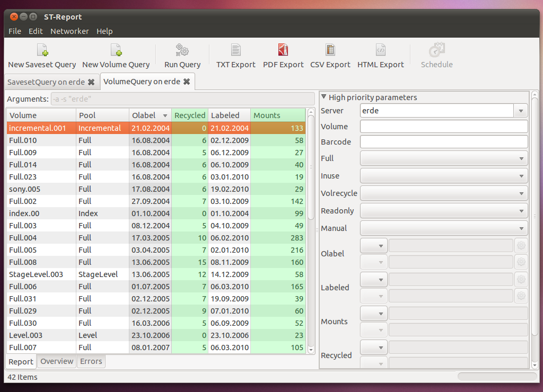Viewport: 543px width, 392px height.
Task: Open the File menu
Action: point(15,31)
